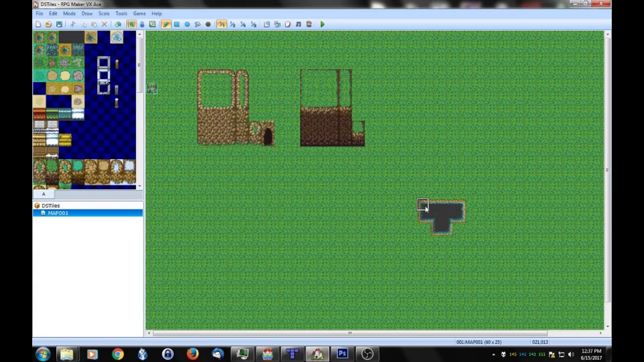The width and height of the screenshot is (644, 362).
Task: Switch to Region editing mode
Action: click(152, 24)
